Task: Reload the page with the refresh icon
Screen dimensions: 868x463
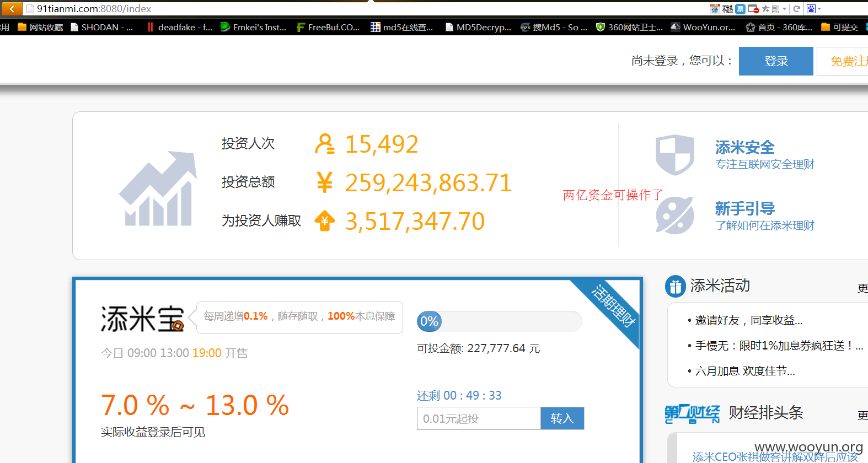Action: point(796,9)
